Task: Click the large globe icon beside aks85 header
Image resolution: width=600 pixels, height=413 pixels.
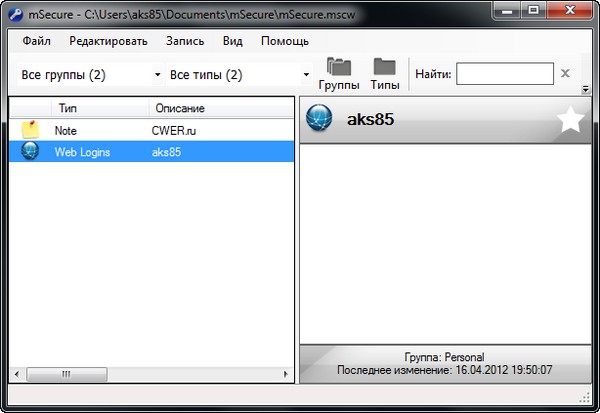Action: (319, 118)
